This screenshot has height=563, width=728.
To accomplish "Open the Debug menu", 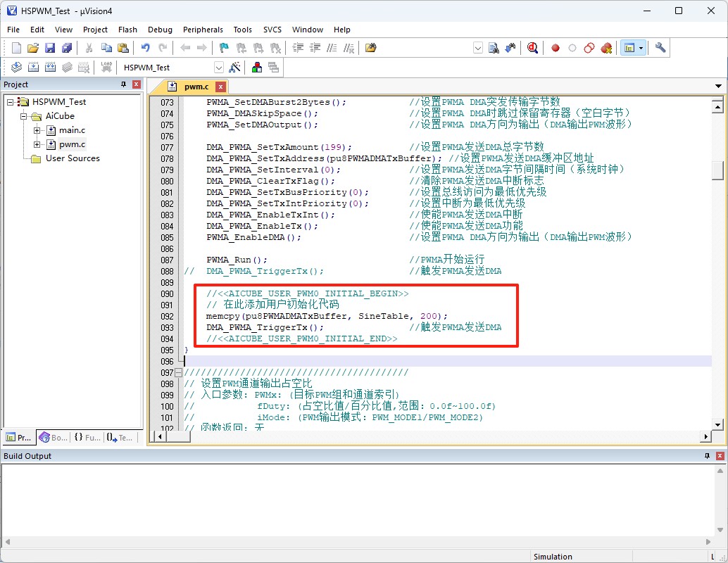I will 161,30.
